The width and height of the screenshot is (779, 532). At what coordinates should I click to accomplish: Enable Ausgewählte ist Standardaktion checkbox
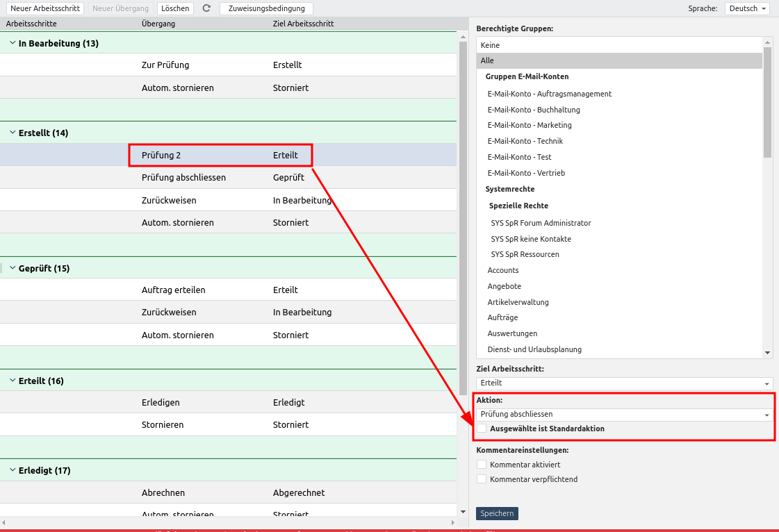click(482, 429)
